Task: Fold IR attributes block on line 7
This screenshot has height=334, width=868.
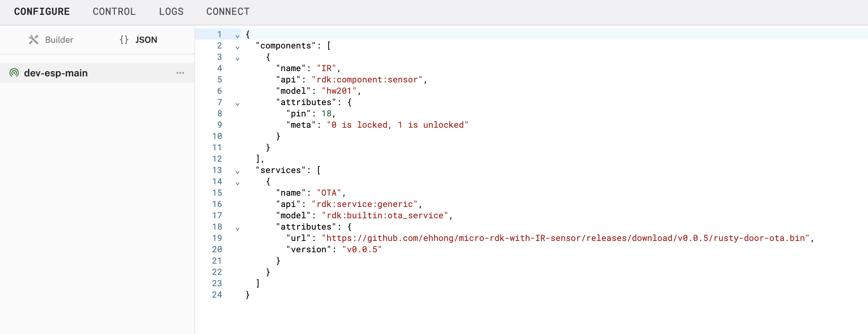Action: coord(237,104)
